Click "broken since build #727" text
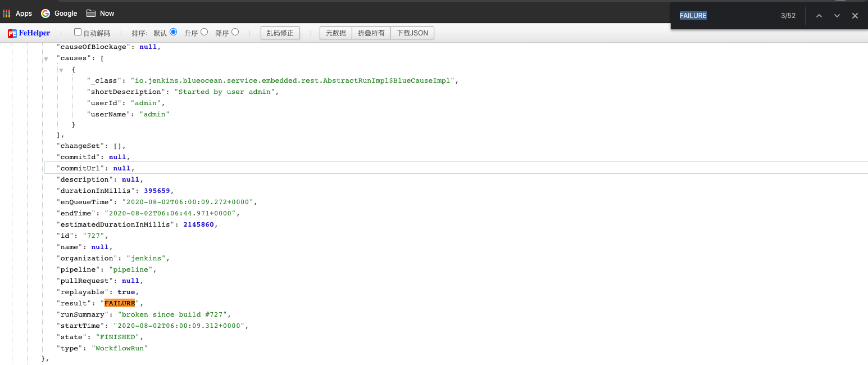This screenshot has width=868, height=365. tap(172, 314)
